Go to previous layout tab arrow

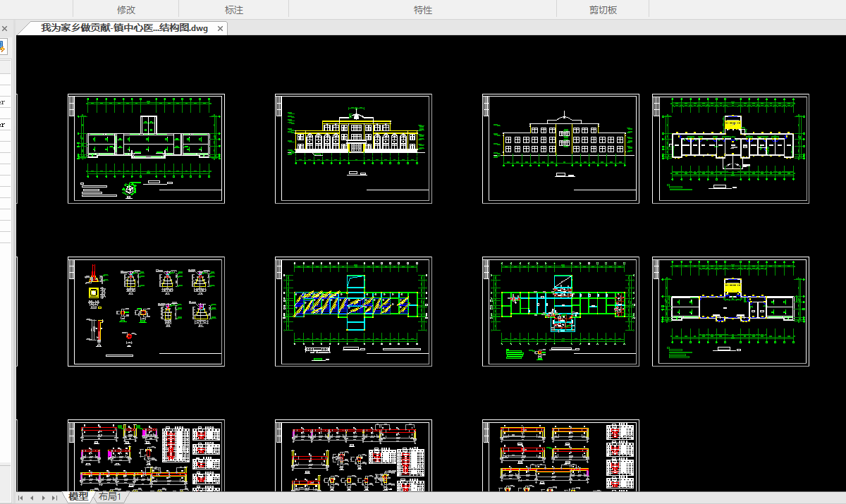click(x=32, y=498)
